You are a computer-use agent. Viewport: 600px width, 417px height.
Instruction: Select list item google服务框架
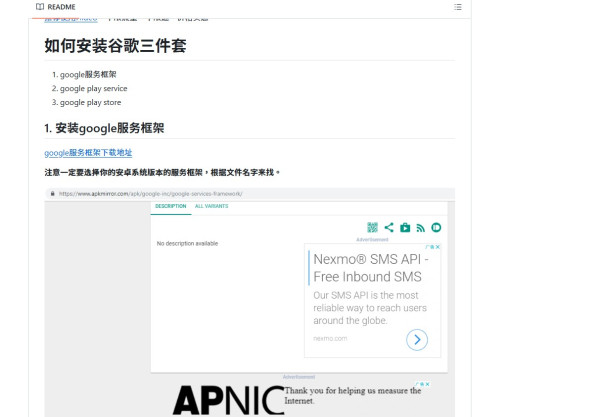click(x=88, y=75)
